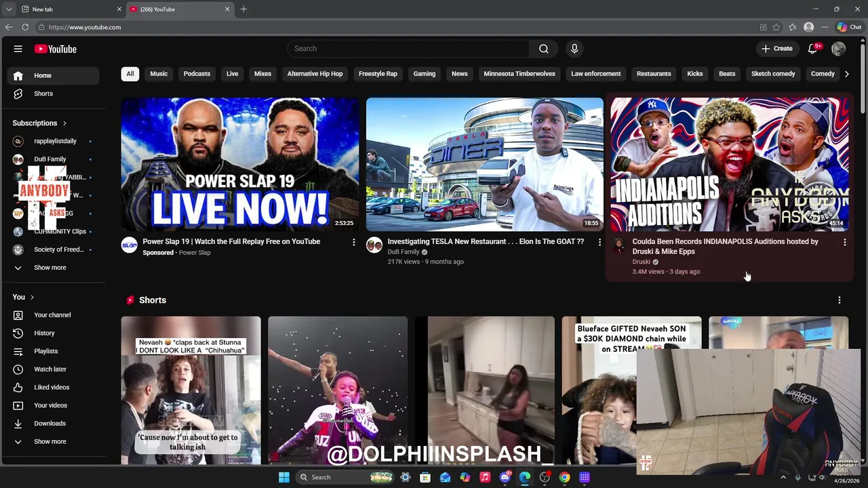
Task: Open Chrome from the taskbar
Action: (564, 477)
